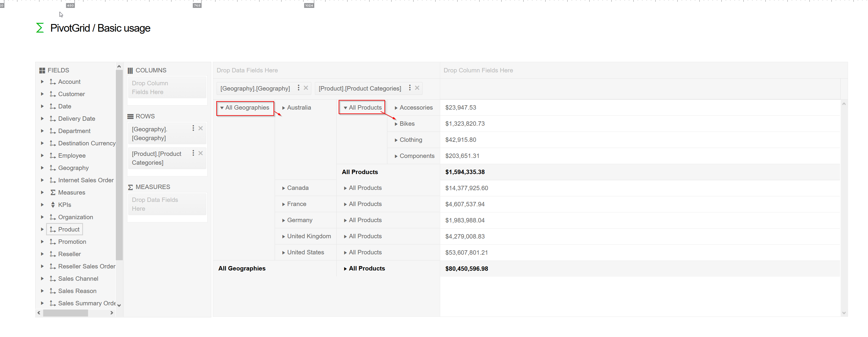Image resolution: width=868 pixels, height=337 pixels.
Task: Expand the Bikes product category
Action: coord(396,124)
